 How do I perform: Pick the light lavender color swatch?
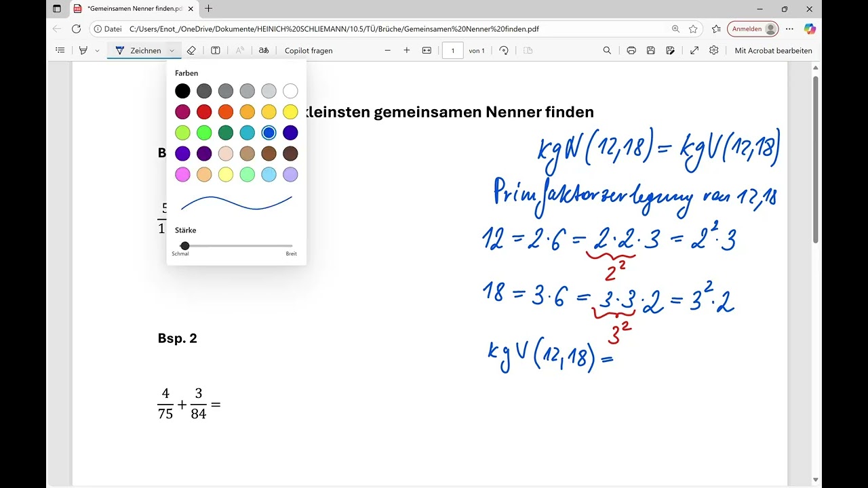290,175
